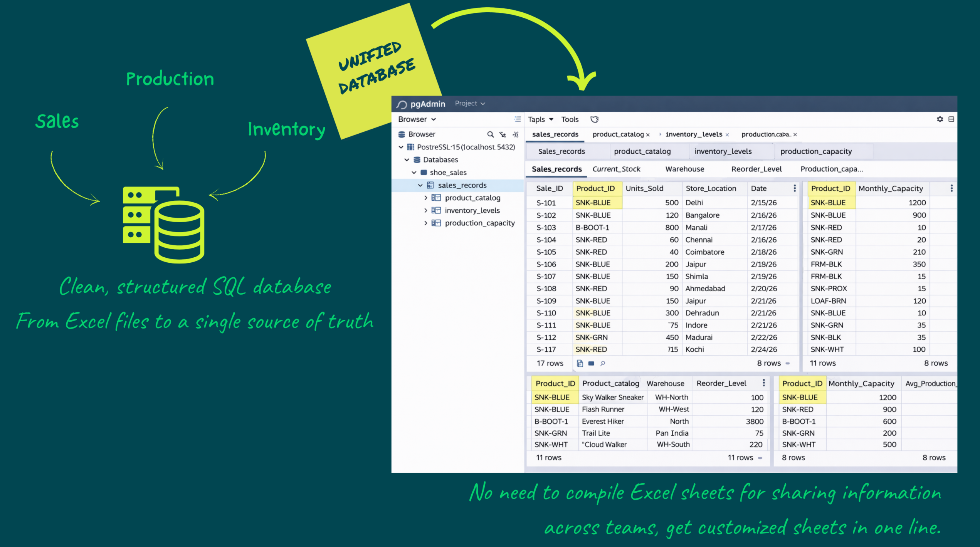Refresh the query results with the refresh icon
Image resolution: width=980 pixels, height=547 pixels.
pos(595,119)
